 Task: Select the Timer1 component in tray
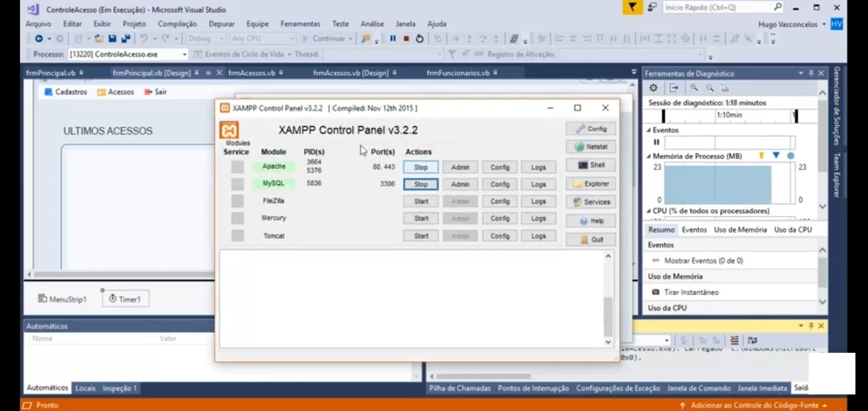click(x=125, y=299)
